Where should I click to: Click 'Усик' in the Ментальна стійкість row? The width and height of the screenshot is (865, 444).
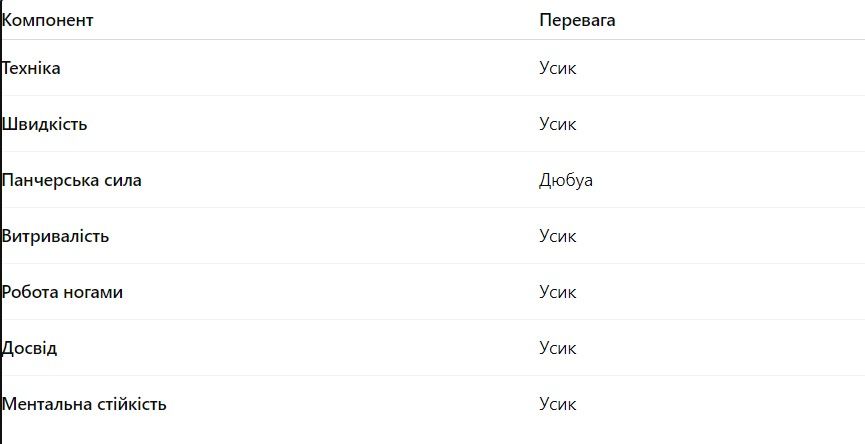[557, 404]
